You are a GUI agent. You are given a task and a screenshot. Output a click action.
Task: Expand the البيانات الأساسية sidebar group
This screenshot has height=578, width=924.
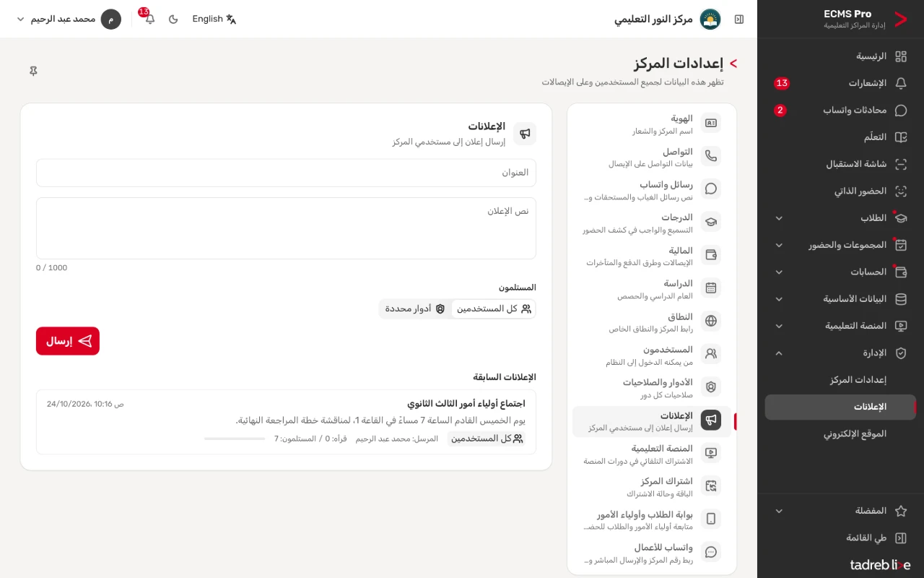click(840, 299)
